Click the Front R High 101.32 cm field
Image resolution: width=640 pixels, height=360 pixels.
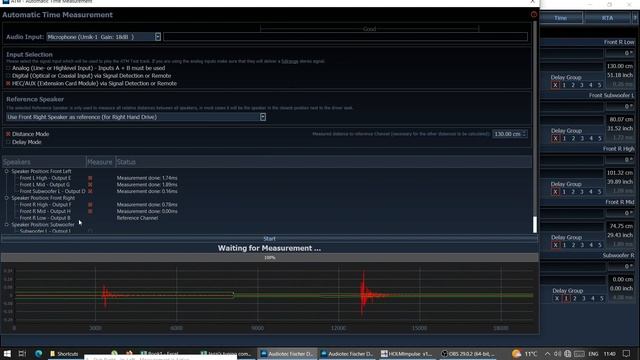620,173
